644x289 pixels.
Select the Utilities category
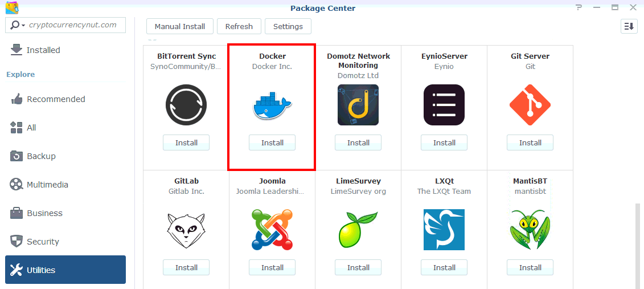(x=65, y=270)
